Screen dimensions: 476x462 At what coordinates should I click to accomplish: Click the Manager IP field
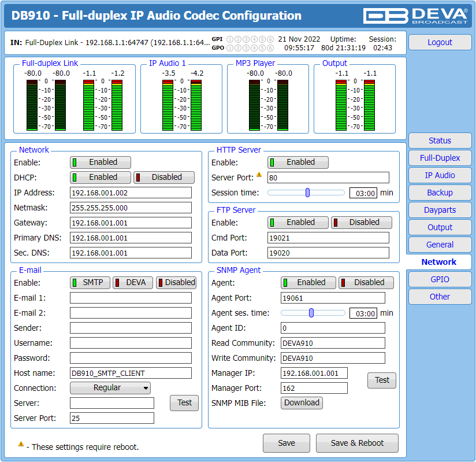coord(314,373)
